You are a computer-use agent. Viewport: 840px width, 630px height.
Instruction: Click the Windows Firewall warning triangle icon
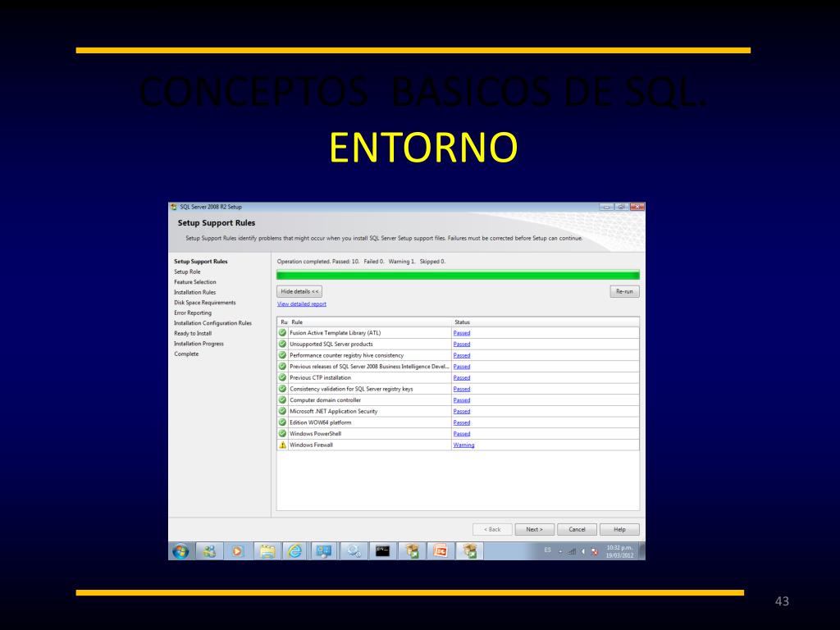click(282, 445)
